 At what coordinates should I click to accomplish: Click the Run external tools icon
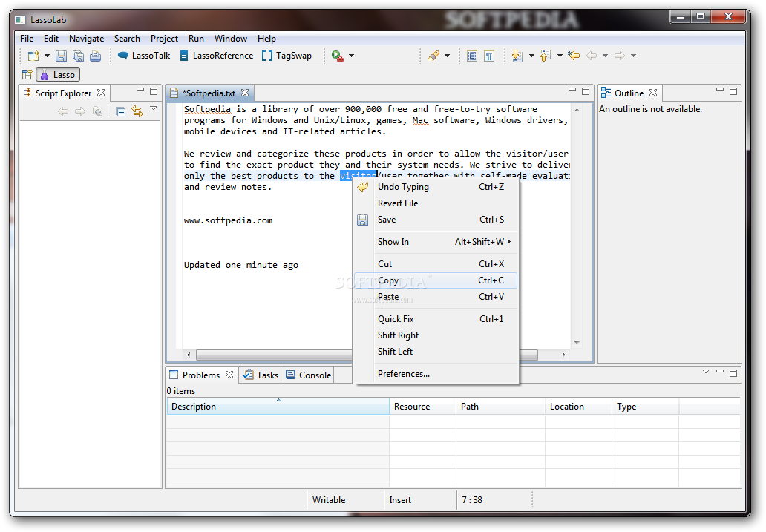tap(337, 56)
